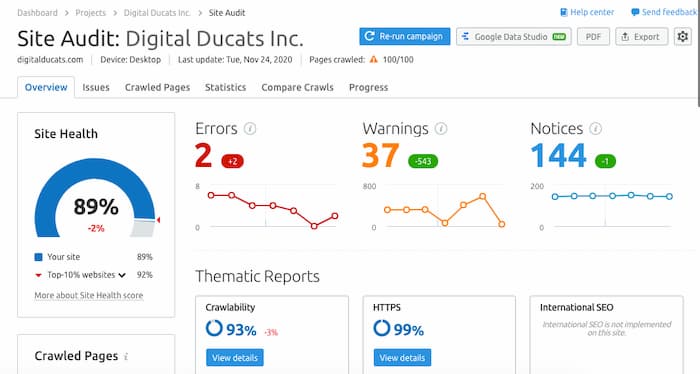This screenshot has height=374, width=700.
Task: Open settings gear icon
Action: click(683, 37)
